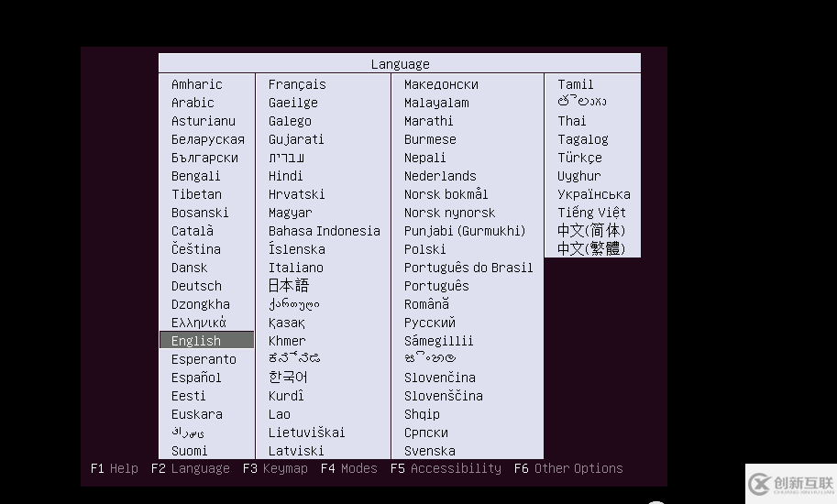Viewport: 837px width, 504px height.
Task: Select Khmer language
Action: 287,340
